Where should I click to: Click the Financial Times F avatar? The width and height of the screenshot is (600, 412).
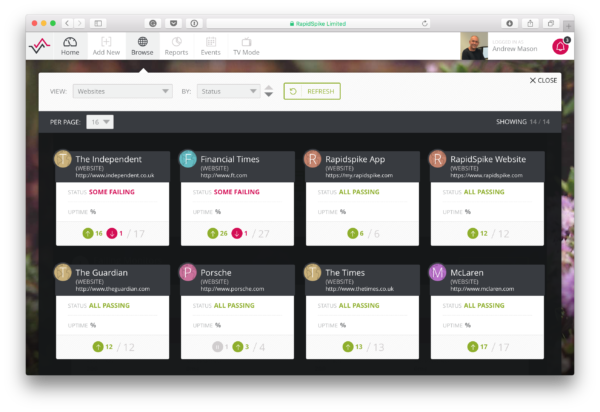click(x=188, y=159)
